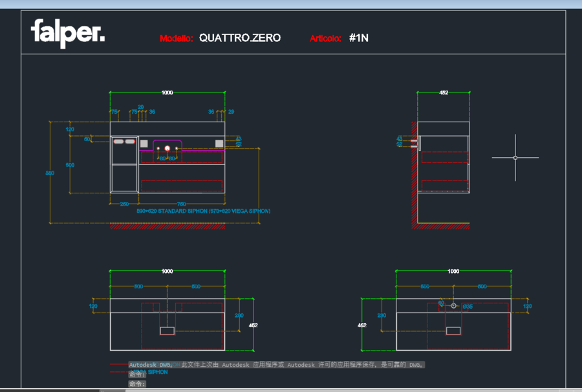Select the 120 dimension beside the front elevation
Viewport: 582px width, 392px height.
pos(70,129)
